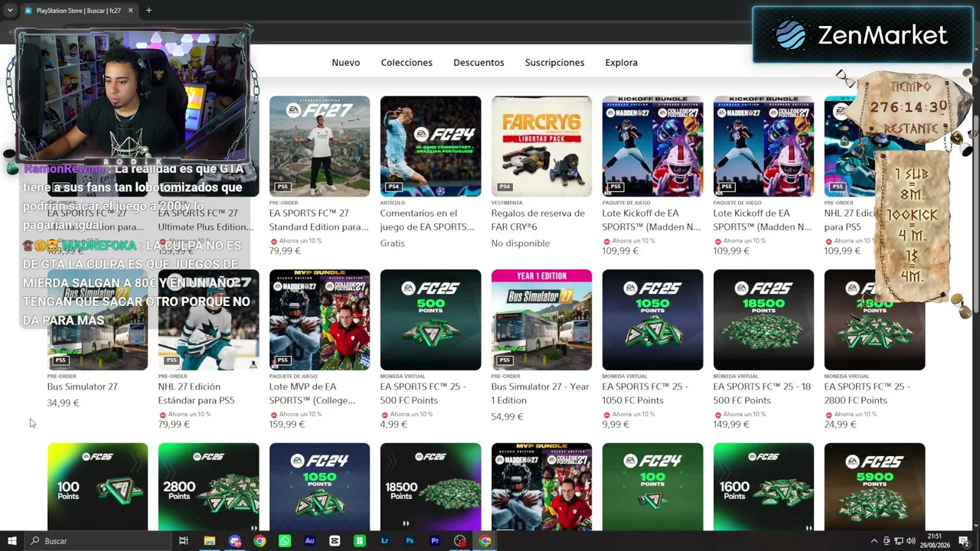980x551 pixels.
Task: Open WhatsApp from the taskbar
Action: pyautogui.click(x=285, y=541)
